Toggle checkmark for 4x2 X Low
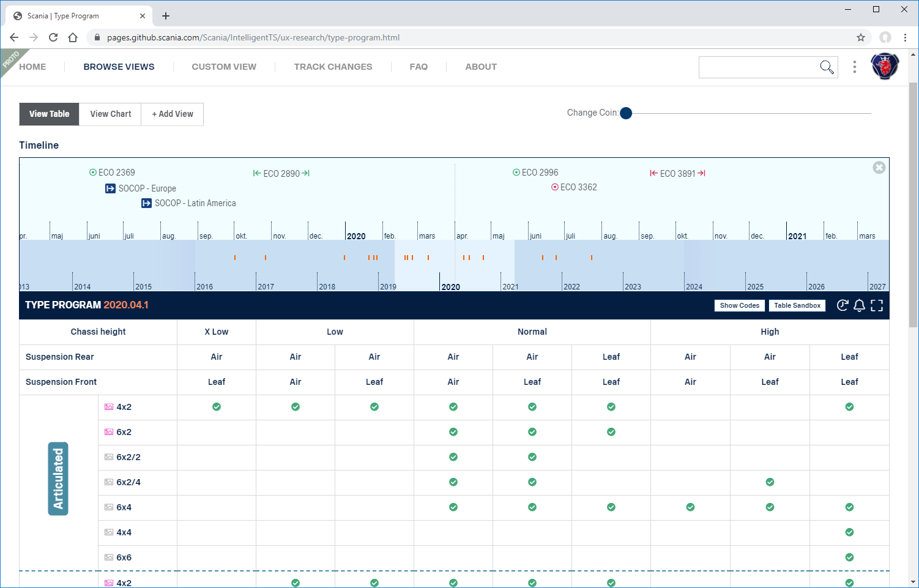The height and width of the screenshot is (588, 919). pyautogui.click(x=217, y=407)
